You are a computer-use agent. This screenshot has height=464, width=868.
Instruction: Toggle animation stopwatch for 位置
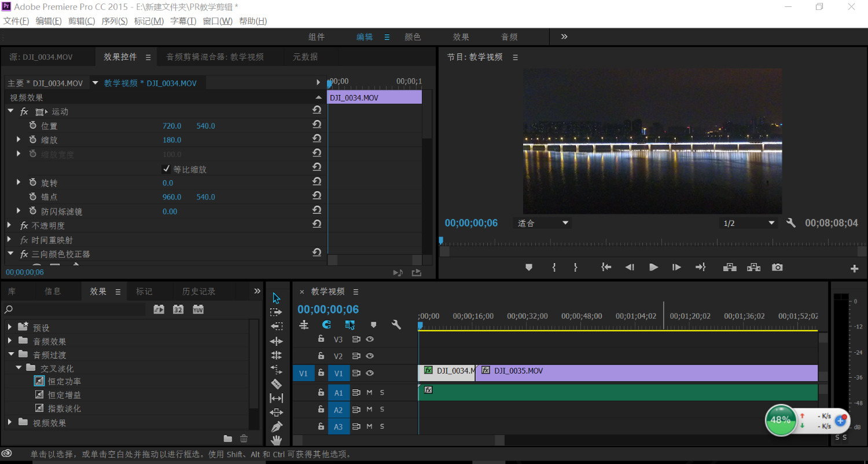point(32,126)
